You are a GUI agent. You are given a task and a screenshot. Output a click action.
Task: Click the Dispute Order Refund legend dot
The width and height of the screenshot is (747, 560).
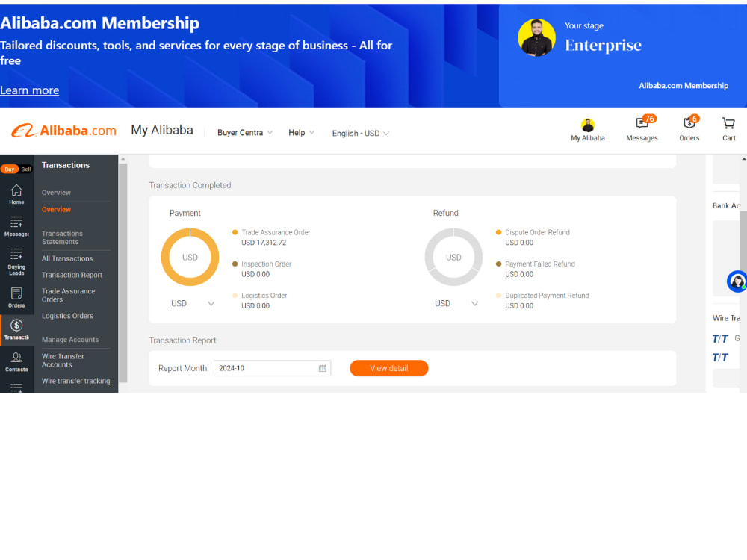[498, 232]
